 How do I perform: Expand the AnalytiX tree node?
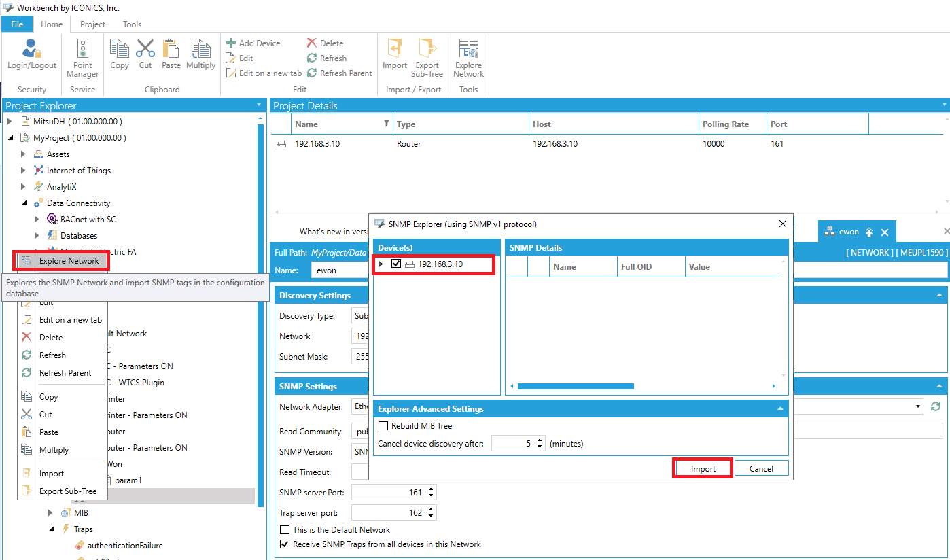pyautogui.click(x=23, y=187)
